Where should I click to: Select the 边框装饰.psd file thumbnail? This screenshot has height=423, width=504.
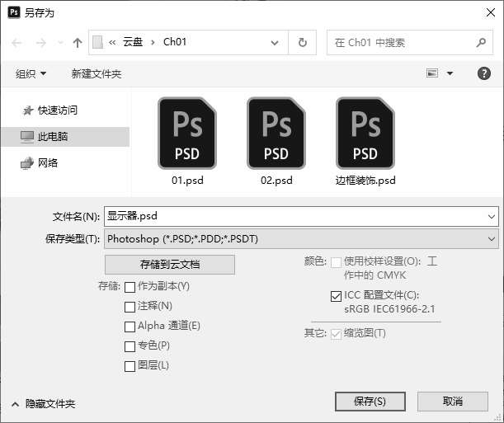click(365, 134)
